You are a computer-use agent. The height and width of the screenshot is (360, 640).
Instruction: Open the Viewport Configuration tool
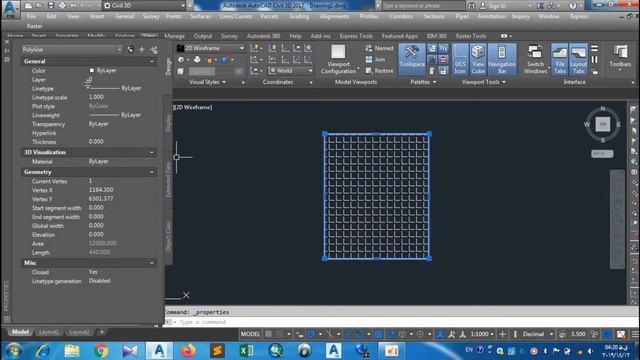(x=338, y=59)
